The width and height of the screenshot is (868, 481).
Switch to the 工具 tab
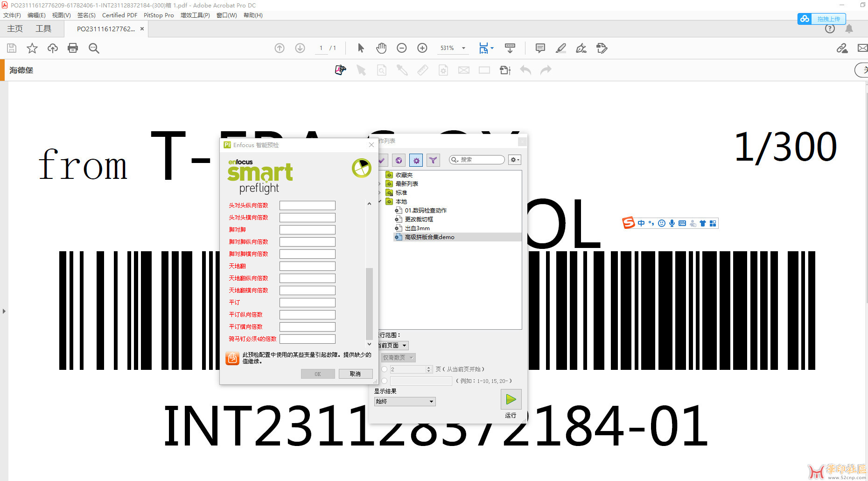43,29
